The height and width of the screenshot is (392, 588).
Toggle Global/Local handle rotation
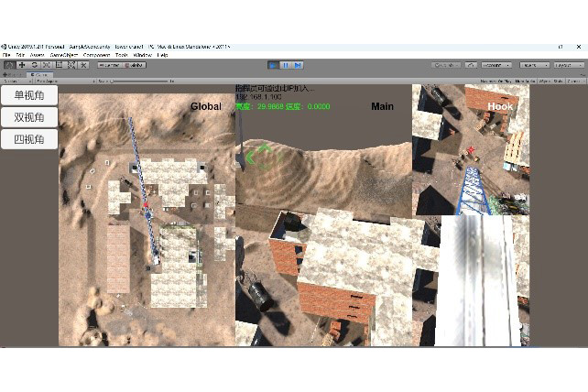[134, 65]
